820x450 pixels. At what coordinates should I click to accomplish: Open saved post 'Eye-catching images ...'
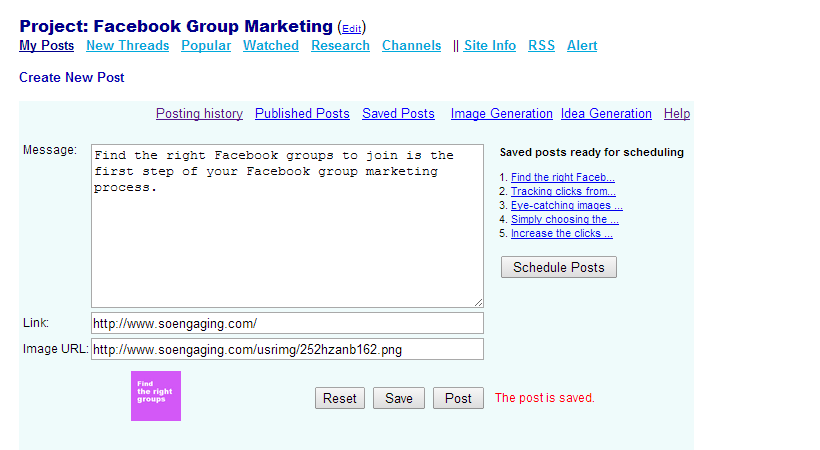pos(567,206)
